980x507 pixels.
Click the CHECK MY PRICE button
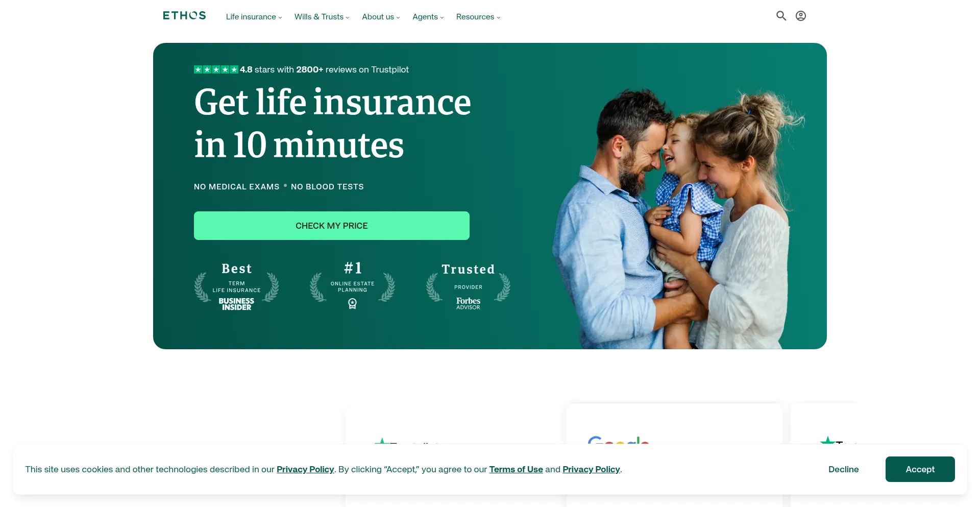coord(332,226)
